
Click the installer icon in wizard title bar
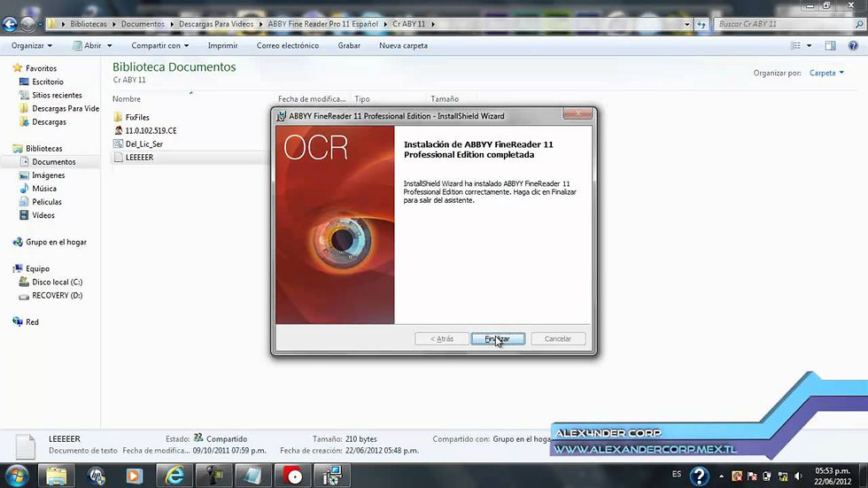[282, 116]
